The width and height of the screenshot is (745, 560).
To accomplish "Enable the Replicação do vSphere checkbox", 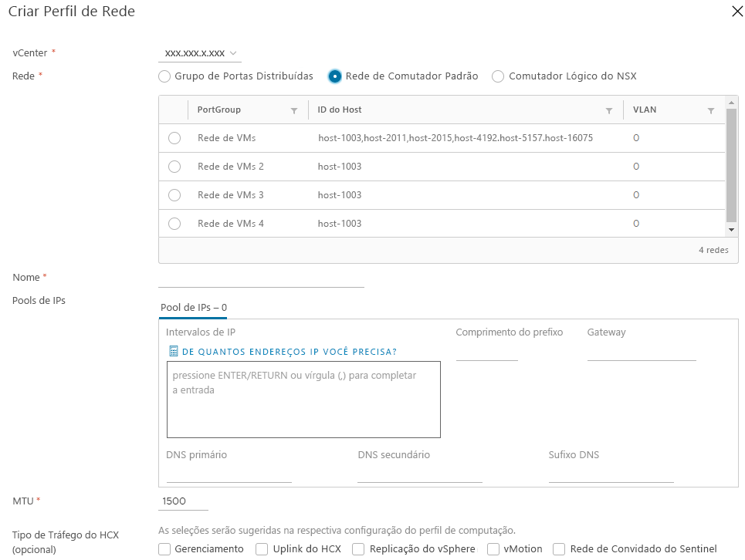I will pyautogui.click(x=358, y=549).
